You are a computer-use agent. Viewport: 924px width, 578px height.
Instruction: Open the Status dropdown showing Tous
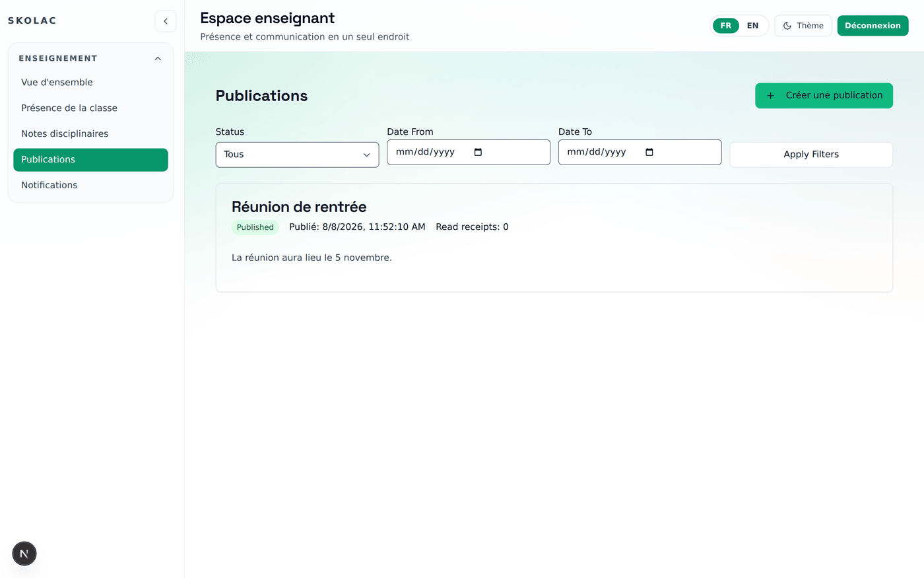(297, 155)
